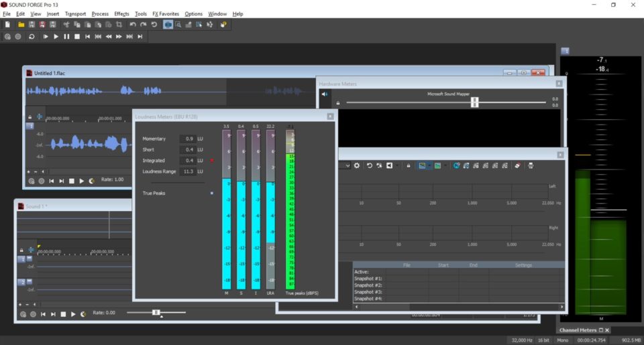Click the Repeat icon next to Redo
The width and height of the screenshot is (644, 345).
(x=154, y=25)
